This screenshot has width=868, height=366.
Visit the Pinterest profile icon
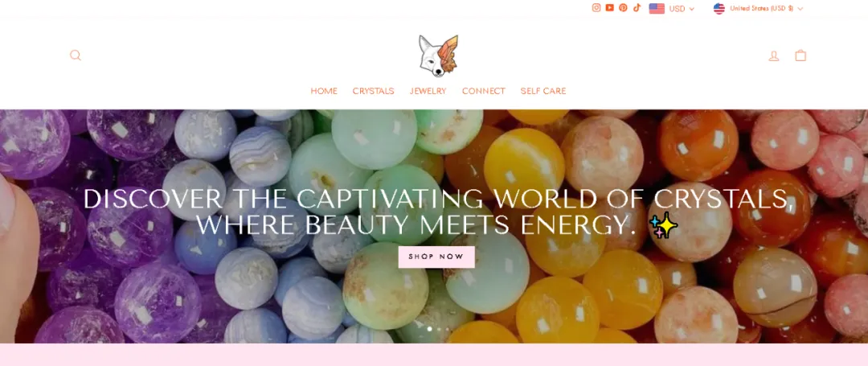(624, 8)
